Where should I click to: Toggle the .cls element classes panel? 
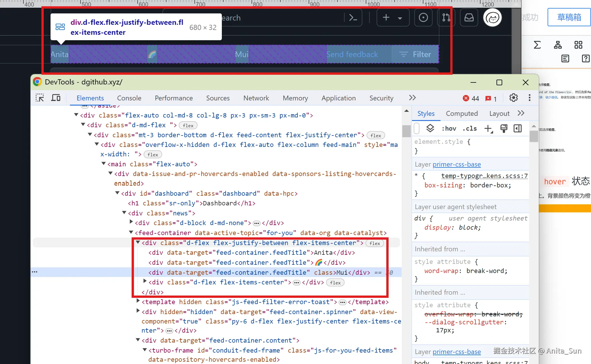pyautogui.click(x=470, y=129)
